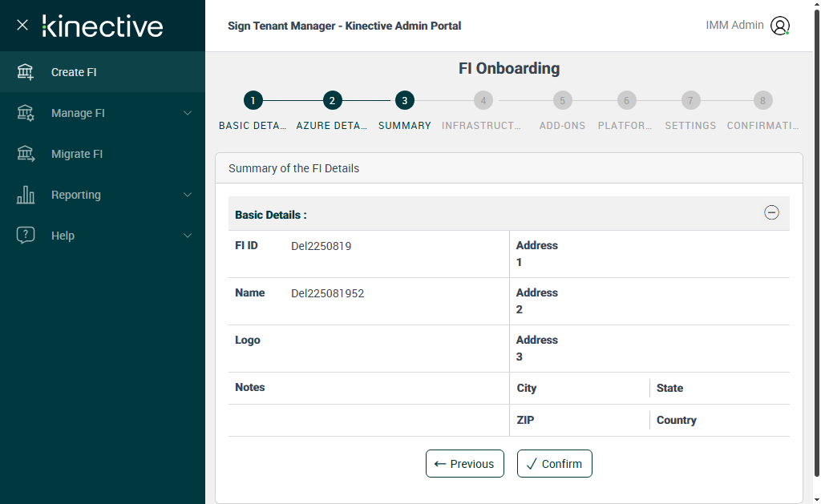Confirm the FI summary details
Image resolution: width=821 pixels, height=504 pixels.
click(555, 464)
